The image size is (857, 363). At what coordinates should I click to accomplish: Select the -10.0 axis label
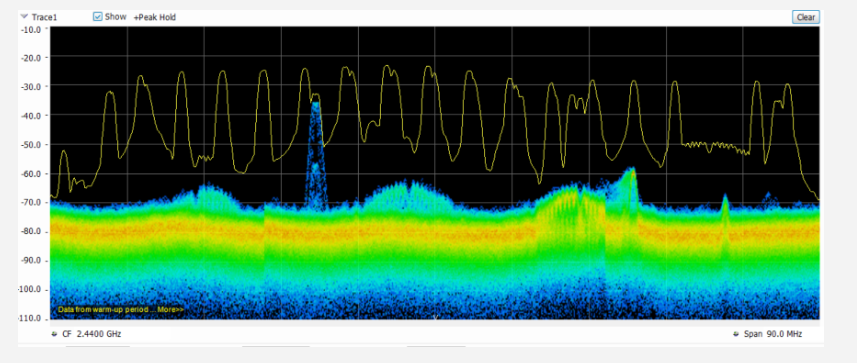pos(31,30)
